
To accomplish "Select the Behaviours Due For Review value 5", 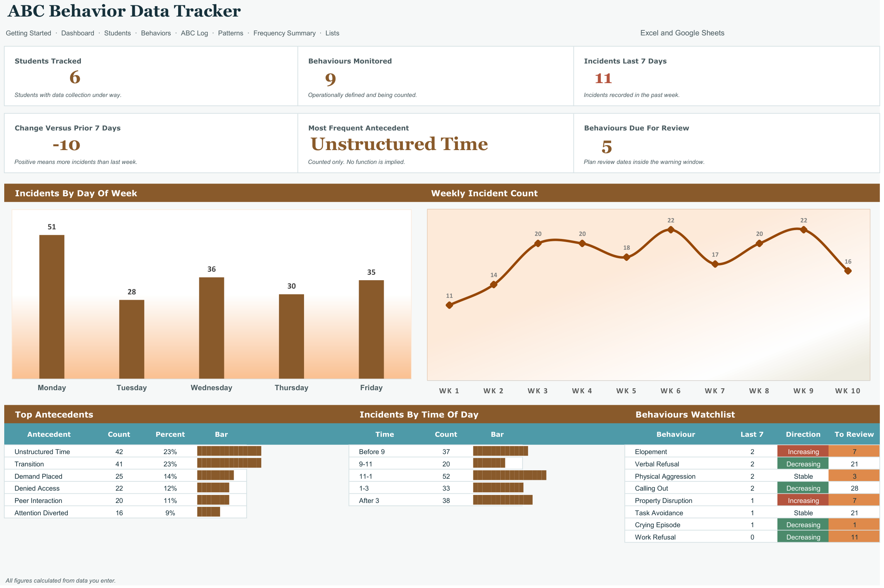I will [x=607, y=147].
